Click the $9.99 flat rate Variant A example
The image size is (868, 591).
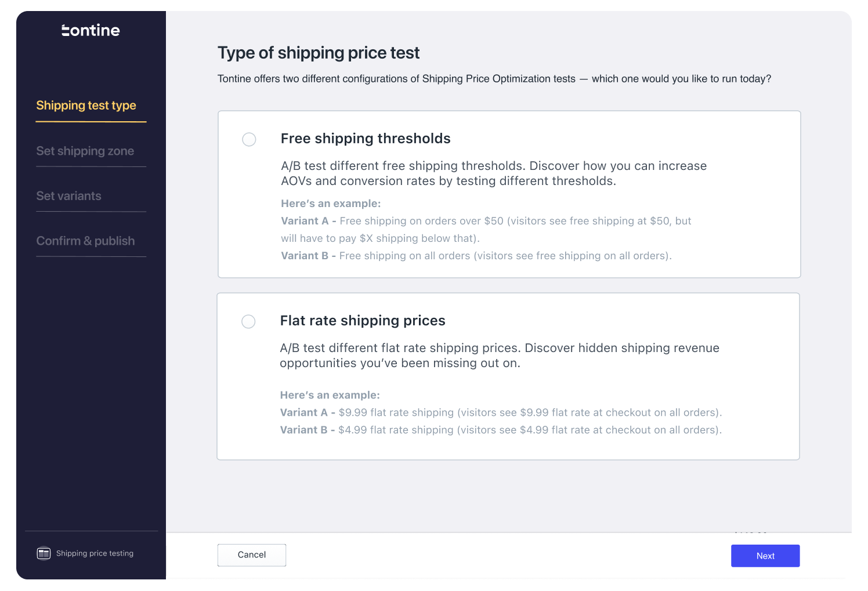coord(500,412)
